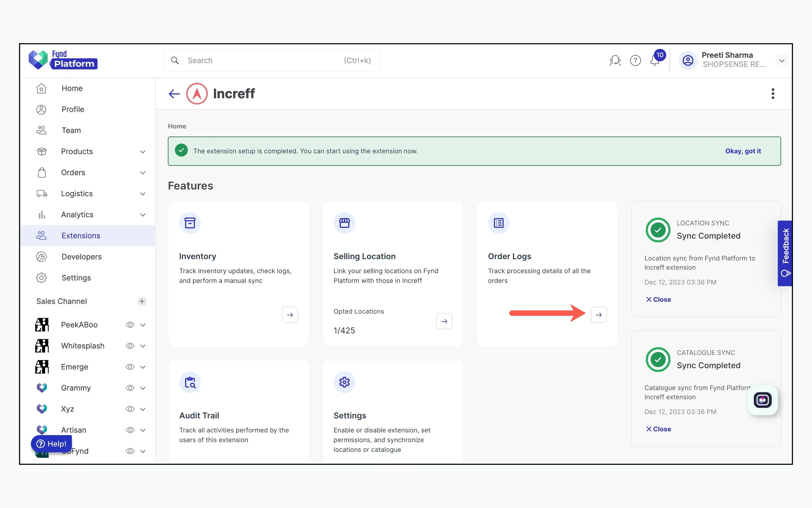Open Settings in the sidebar
The width and height of the screenshot is (812, 508).
[x=88, y=278]
